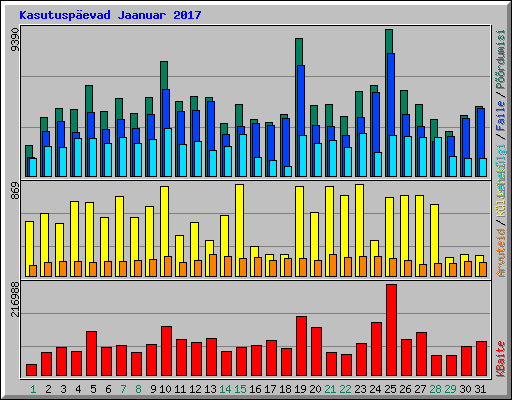This screenshot has height=400, width=512.
Task: Select the yellow bar for day 10
Action: click(165, 231)
